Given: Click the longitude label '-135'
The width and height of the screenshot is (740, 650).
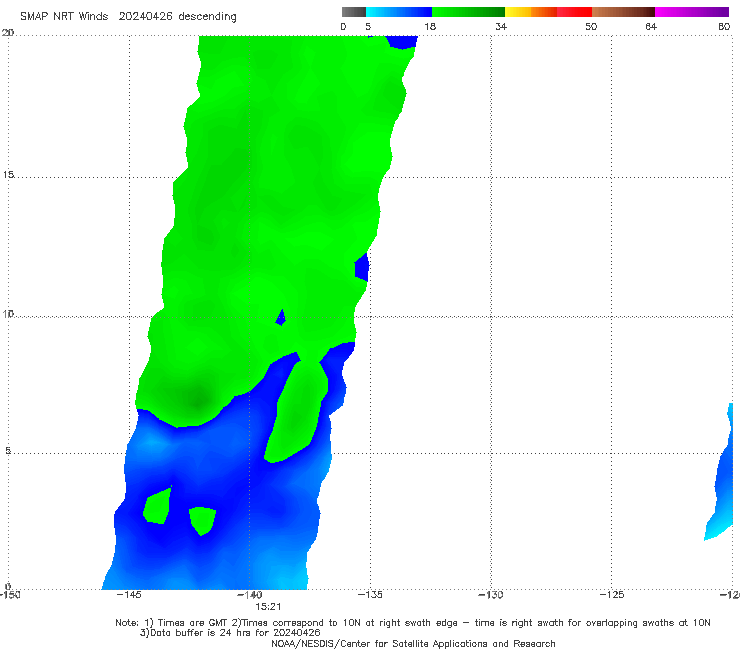Looking at the screenshot, I should (x=370, y=595).
